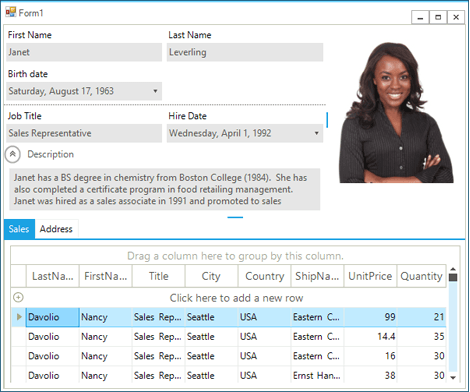
Task: Click the current row indicator arrow beside Davolio
Action: point(19,317)
